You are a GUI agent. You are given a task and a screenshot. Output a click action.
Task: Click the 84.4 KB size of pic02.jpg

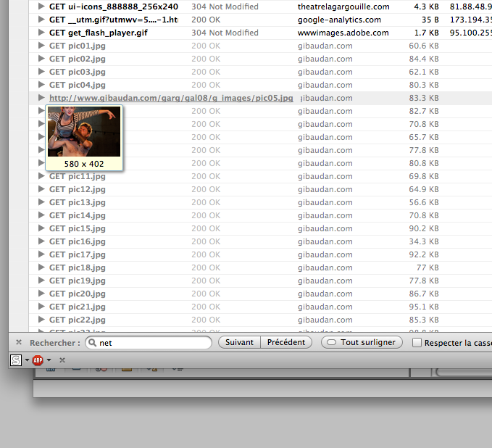[424, 59]
